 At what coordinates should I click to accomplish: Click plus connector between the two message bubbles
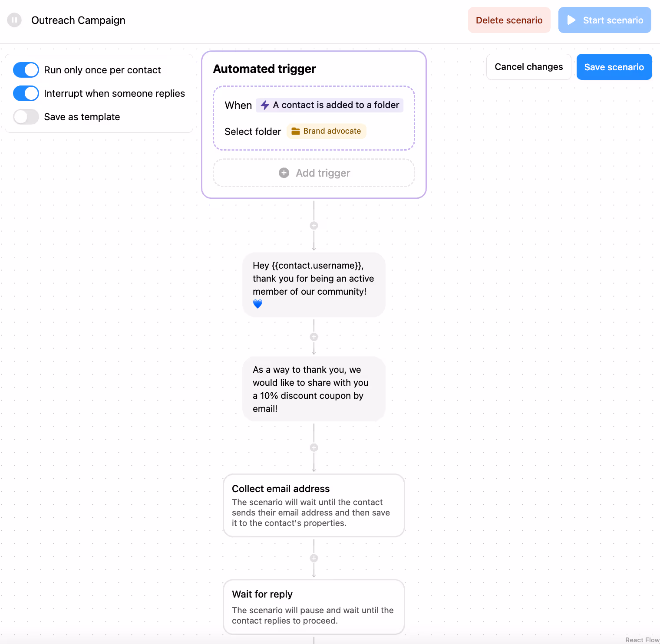click(314, 337)
